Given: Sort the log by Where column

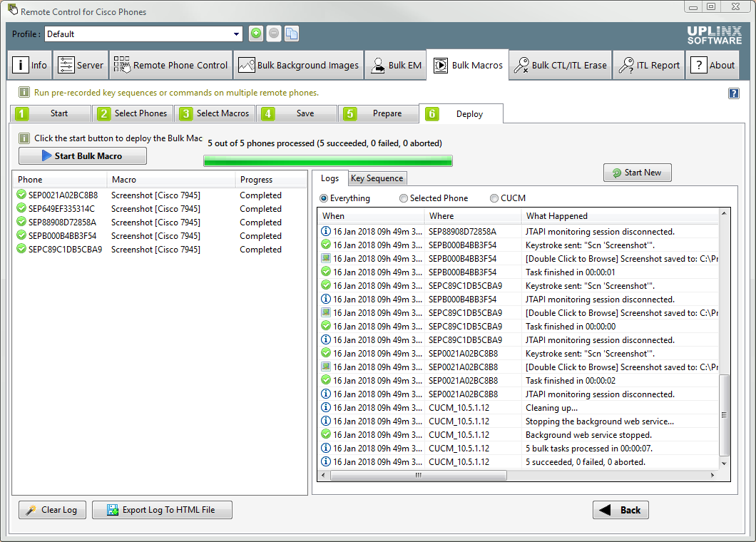Looking at the screenshot, I should coord(472,216).
